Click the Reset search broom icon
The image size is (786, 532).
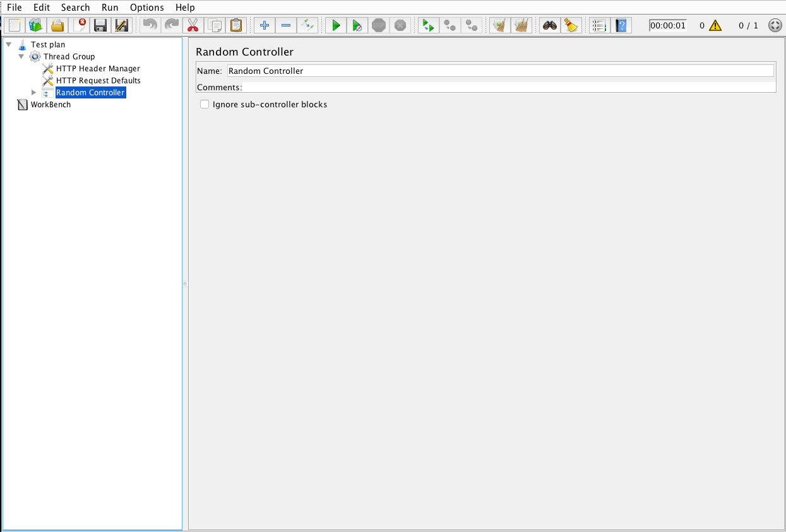tap(571, 25)
